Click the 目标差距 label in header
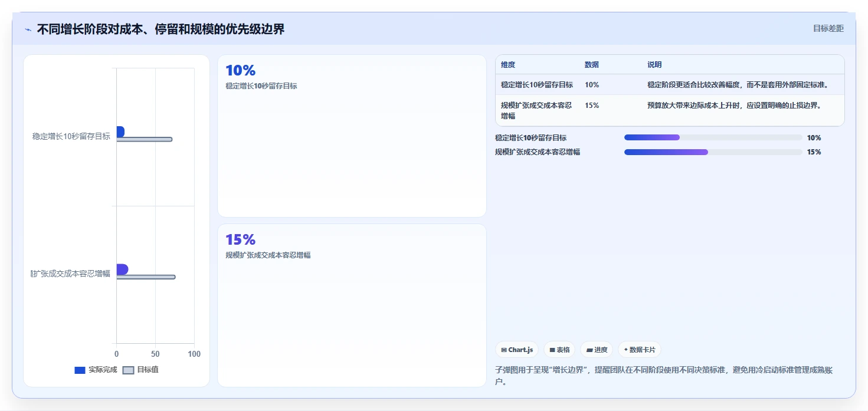The image size is (868, 411). (828, 28)
